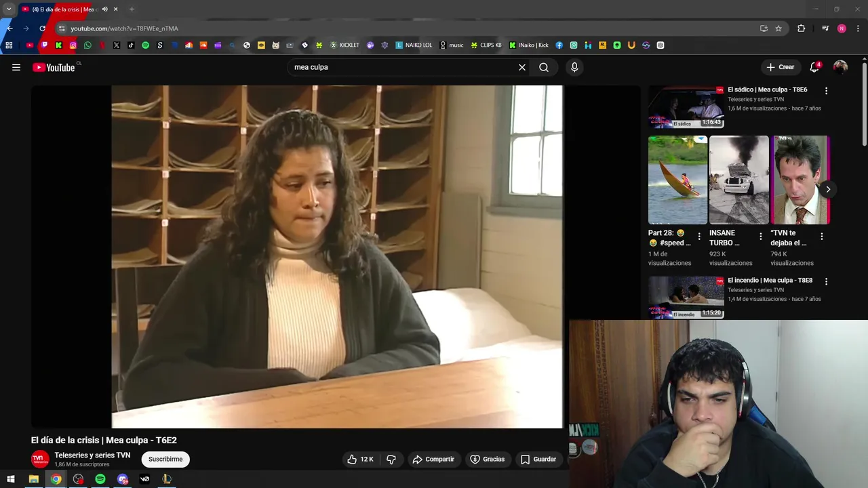The height and width of the screenshot is (488, 868).
Task: Open Discord from the taskbar
Action: (x=123, y=479)
